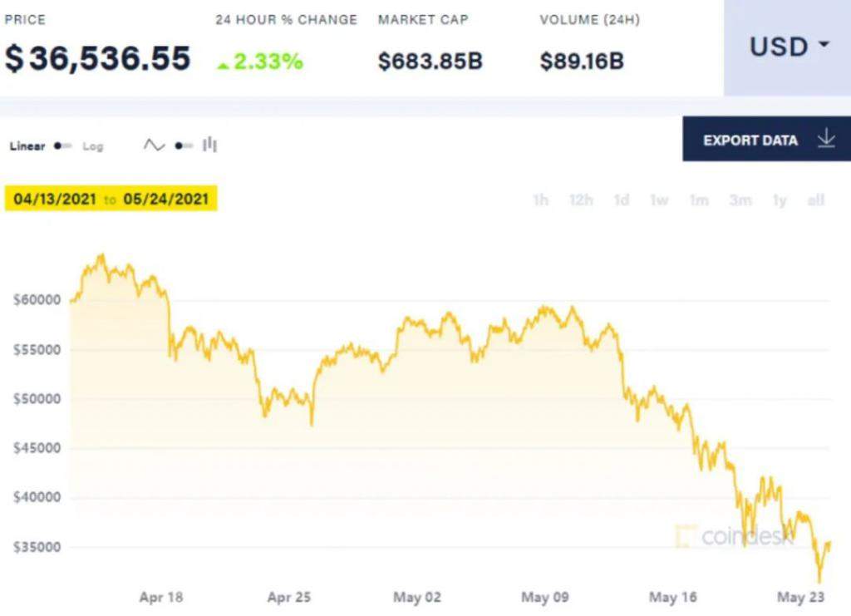Screen dimensions: 851x616
Task: Click the candlestick chart icon
Action: (x=209, y=145)
